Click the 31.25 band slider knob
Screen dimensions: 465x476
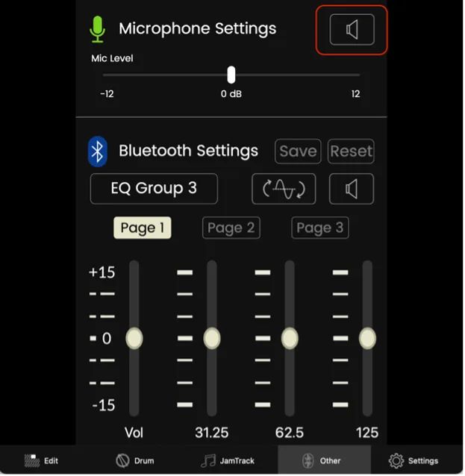click(x=212, y=339)
